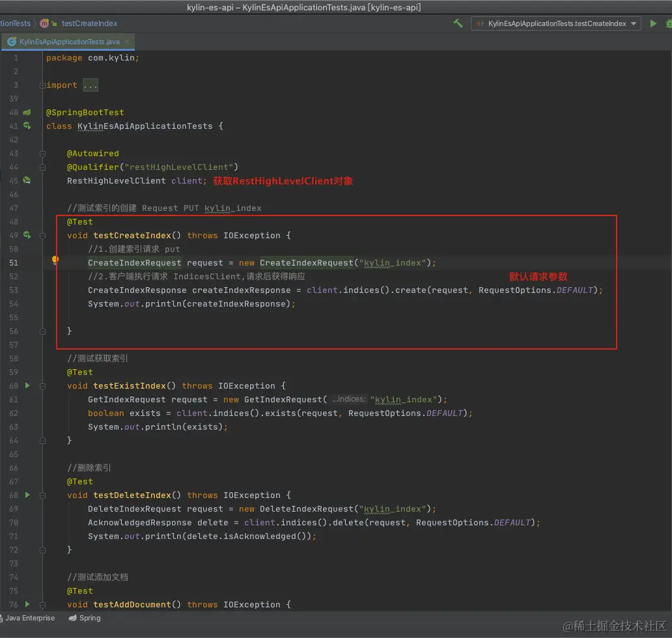Expand the folded import block

click(42, 85)
